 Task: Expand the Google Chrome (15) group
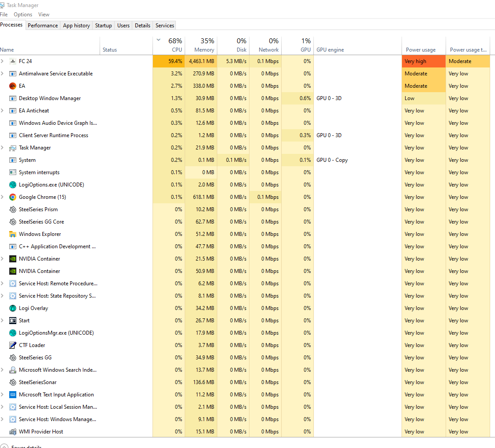[x=2, y=197]
